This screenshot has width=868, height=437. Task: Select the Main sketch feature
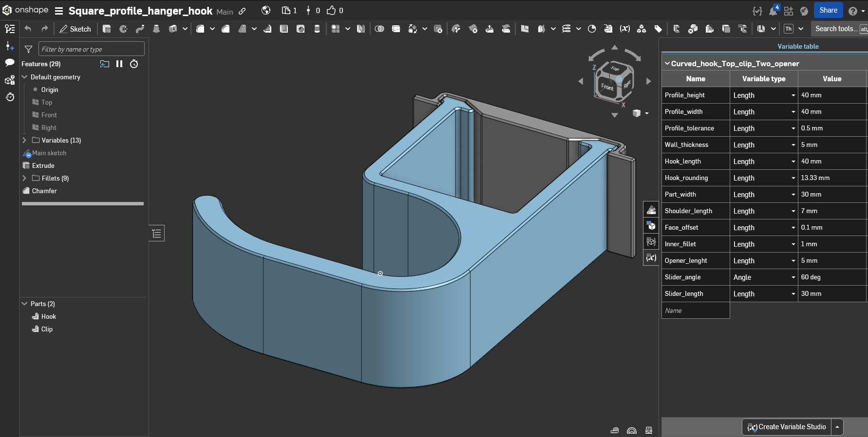[x=49, y=153]
